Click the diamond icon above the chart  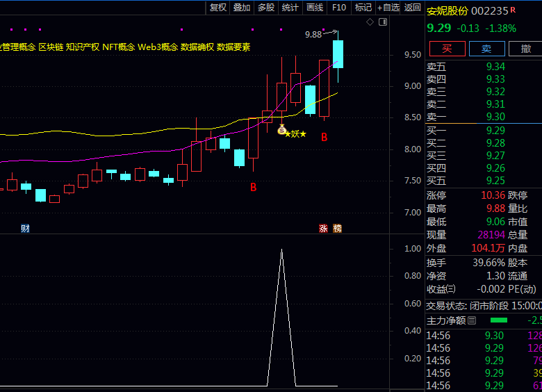370,23
